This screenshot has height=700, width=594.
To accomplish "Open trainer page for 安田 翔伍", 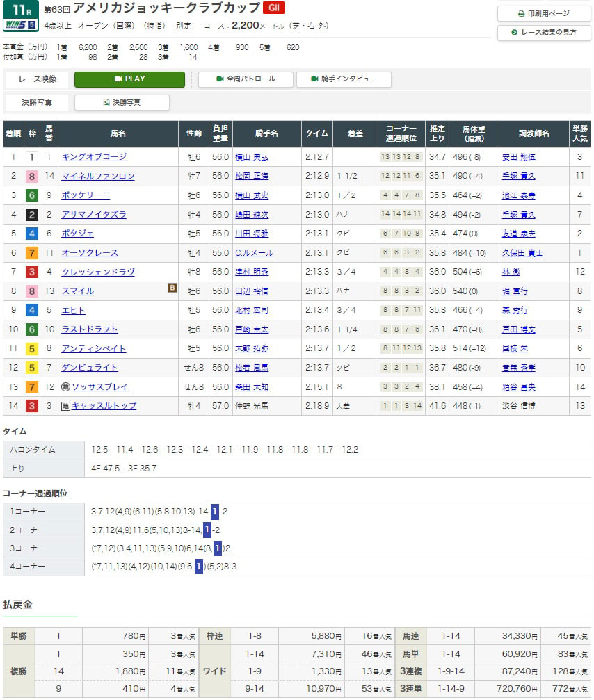I will tap(519, 157).
